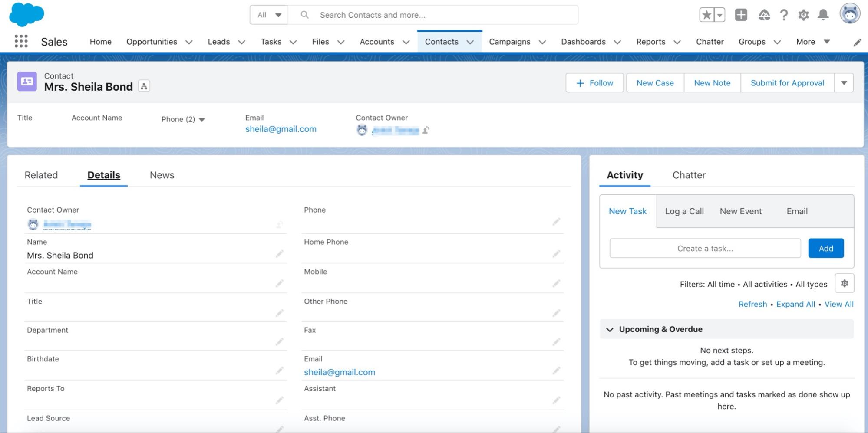
Task: Click the Create a task input field
Action: (705, 248)
